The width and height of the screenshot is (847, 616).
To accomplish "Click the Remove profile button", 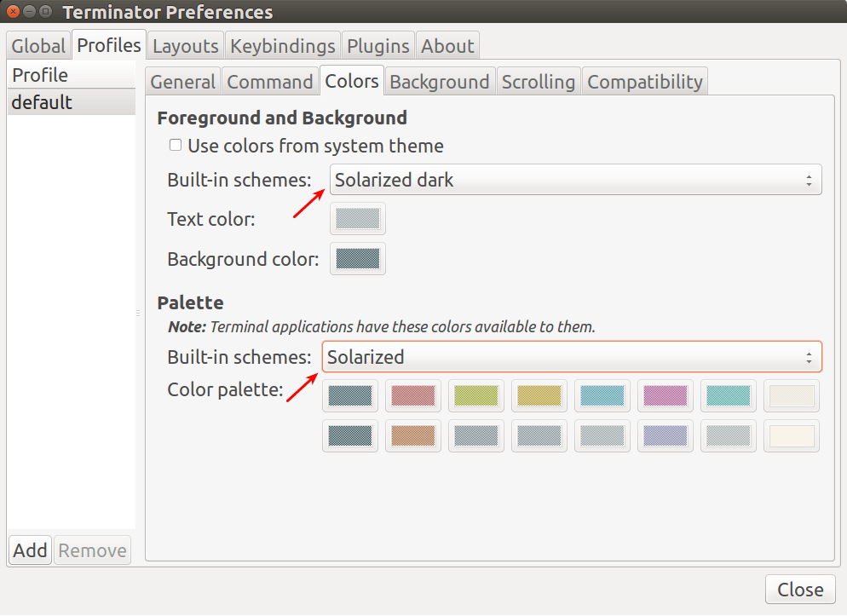I will [x=92, y=550].
